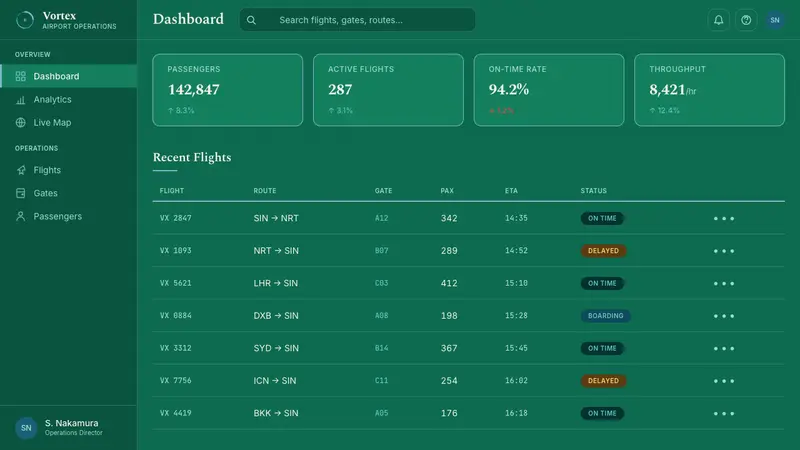Focus the flights, gates, routes search field
The width and height of the screenshot is (800, 450).
pos(357,20)
